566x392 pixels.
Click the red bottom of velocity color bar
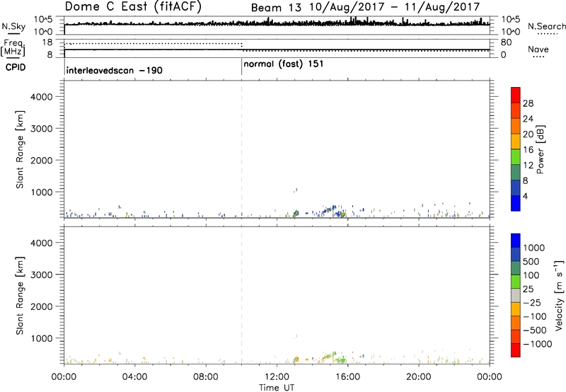(516, 350)
